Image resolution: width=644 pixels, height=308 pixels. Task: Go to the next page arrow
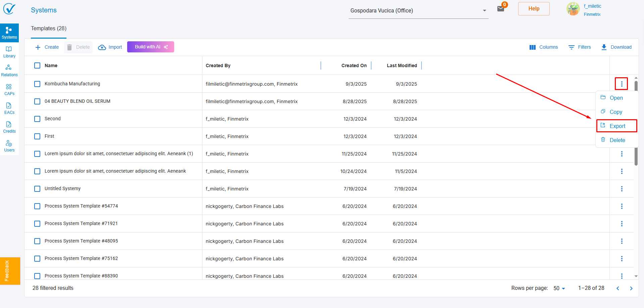[x=631, y=289]
